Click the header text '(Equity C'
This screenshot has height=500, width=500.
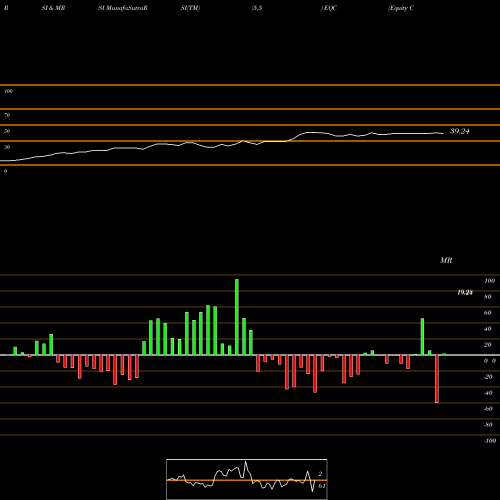401,8
